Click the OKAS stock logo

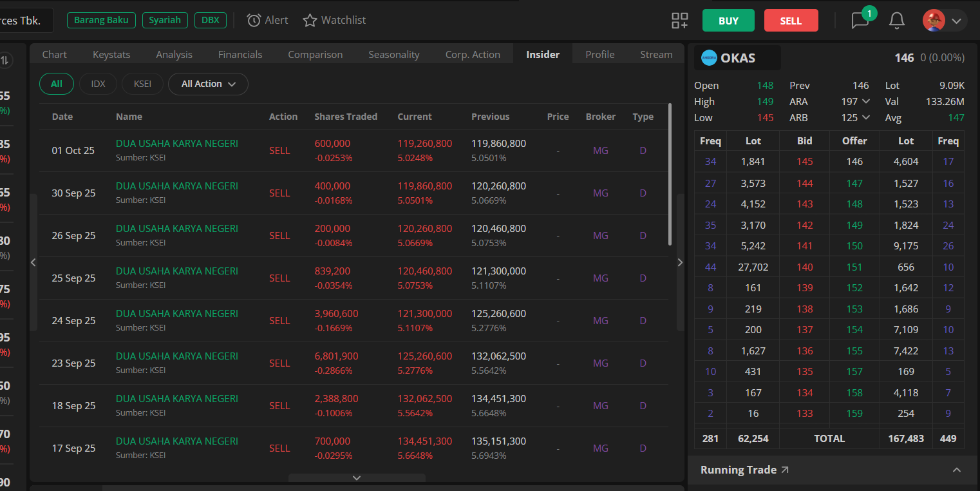point(709,58)
